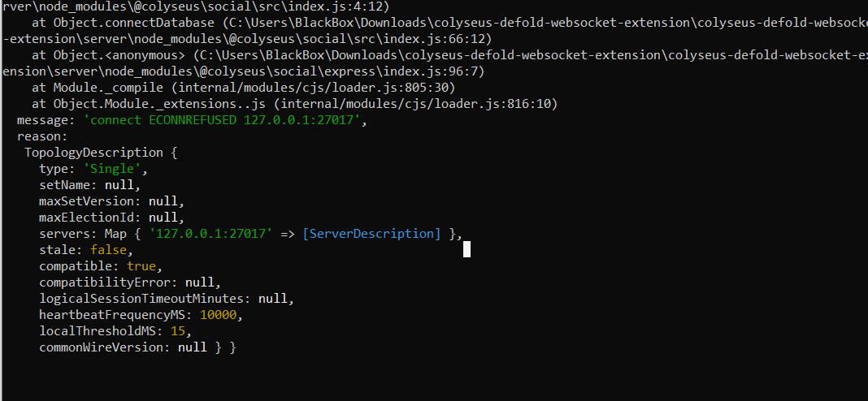Click the 'logicalSessionTimeoutMinutes: null' line
This screenshot has width=868, height=401.
167,299
